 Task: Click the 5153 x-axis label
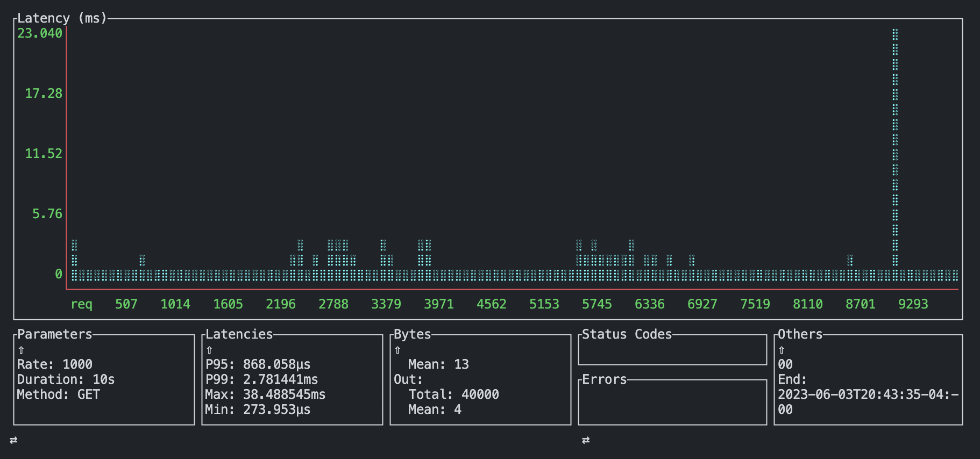544,304
